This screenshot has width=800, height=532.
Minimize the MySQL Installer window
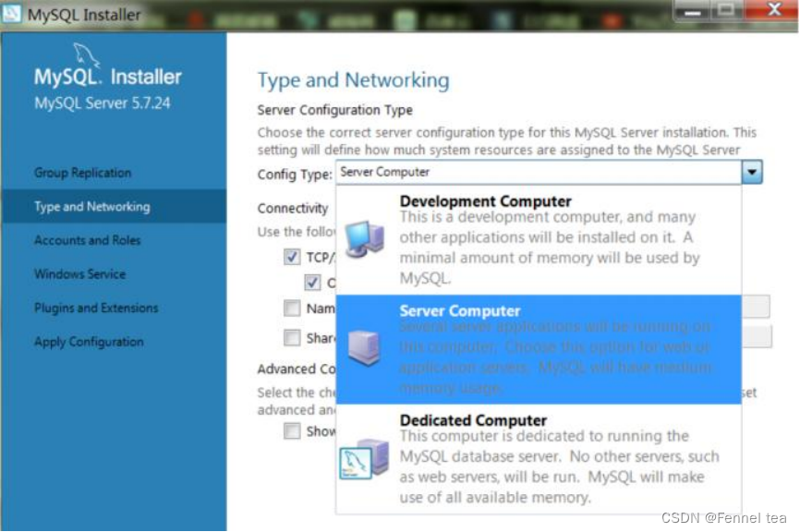click(692, 11)
